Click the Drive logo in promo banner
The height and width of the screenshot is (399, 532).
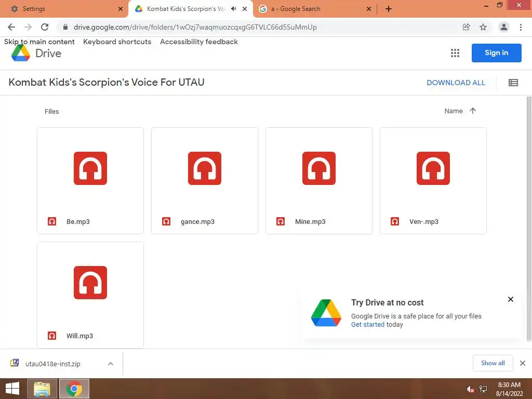(x=326, y=313)
